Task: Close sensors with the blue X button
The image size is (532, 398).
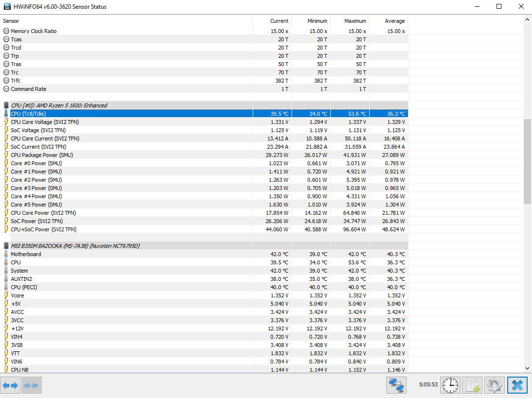Action: [x=517, y=385]
